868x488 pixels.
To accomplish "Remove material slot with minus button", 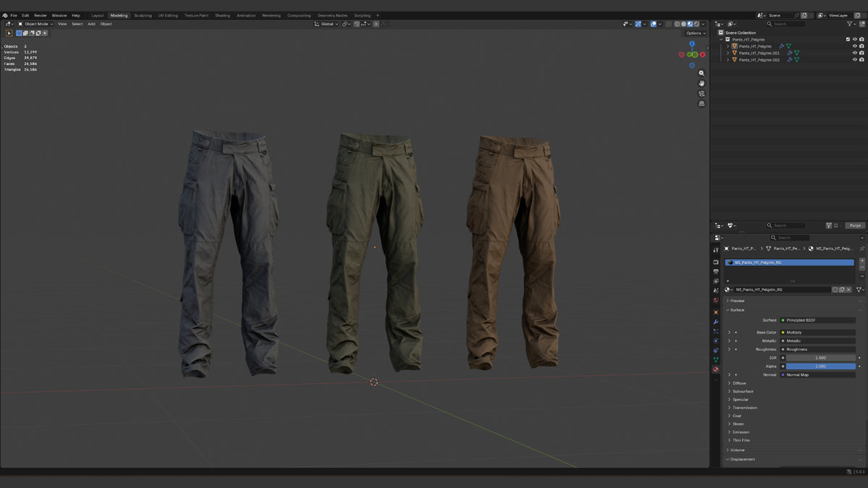I will click(x=861, y=268).
